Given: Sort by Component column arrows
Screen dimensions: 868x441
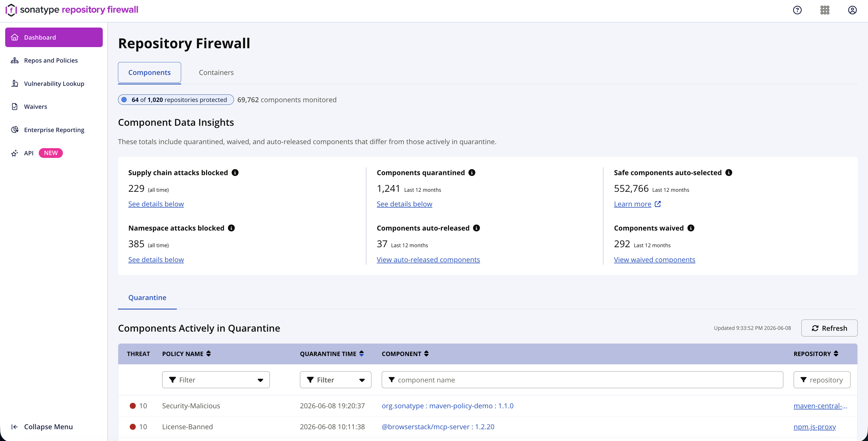Looking at the screenshot, I should click(427, 354).
